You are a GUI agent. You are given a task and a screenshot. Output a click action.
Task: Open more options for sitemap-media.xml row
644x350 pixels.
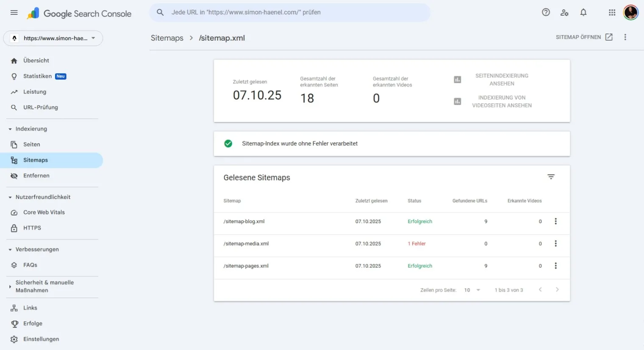point(555,244)
